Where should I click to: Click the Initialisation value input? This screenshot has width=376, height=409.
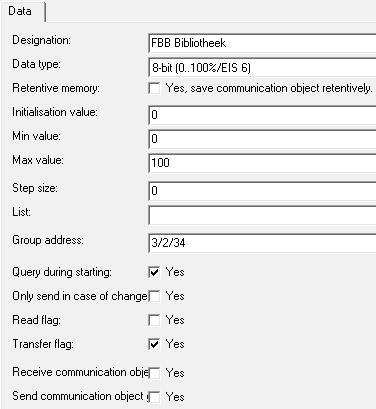262,115
